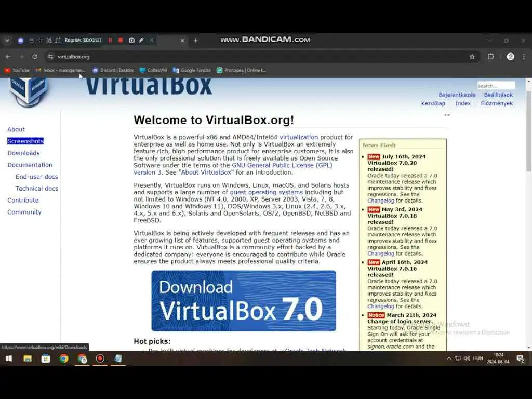Click the page vertical scrollbar thumb
The width and height of the screenshot is (532, 399).
(528, 130)
